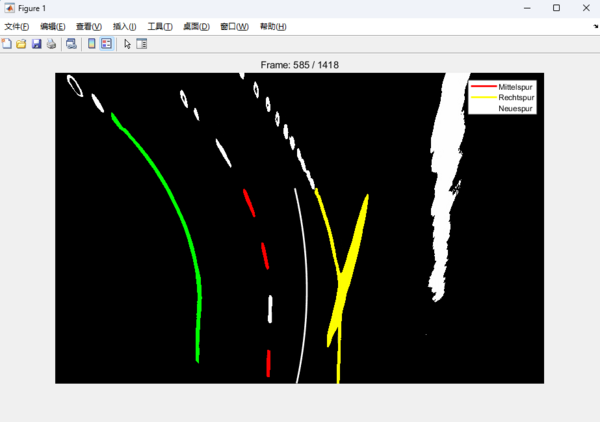Click the Link Plot toolbar icon
The height and width of the screenshot is (422, 600).
71,44
